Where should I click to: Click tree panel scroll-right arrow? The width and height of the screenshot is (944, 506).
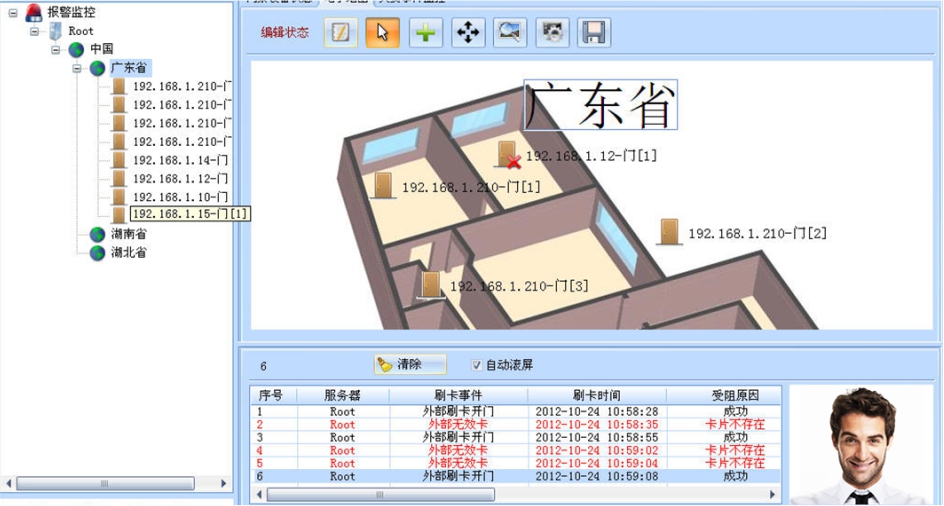pyautogui.click(x=223, y=484)
